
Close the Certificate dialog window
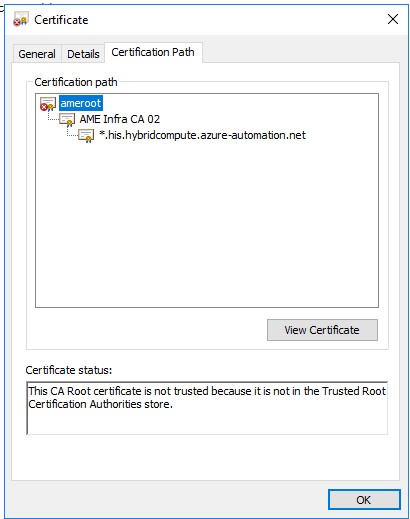[393, 19]
